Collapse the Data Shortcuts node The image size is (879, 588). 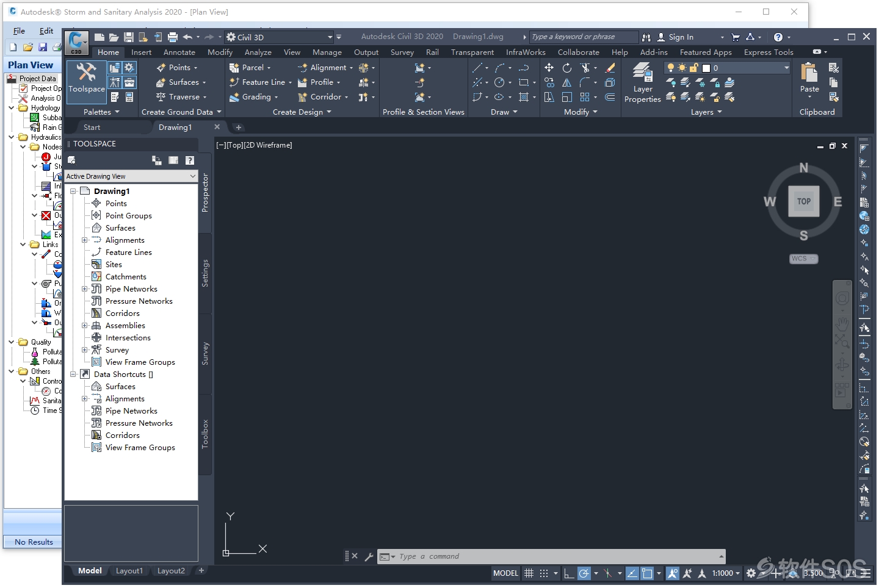[x=73, y=375]
